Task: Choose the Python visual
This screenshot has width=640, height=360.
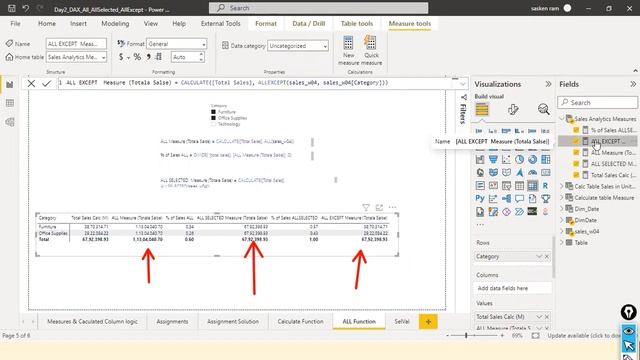Action: [480, 199]
